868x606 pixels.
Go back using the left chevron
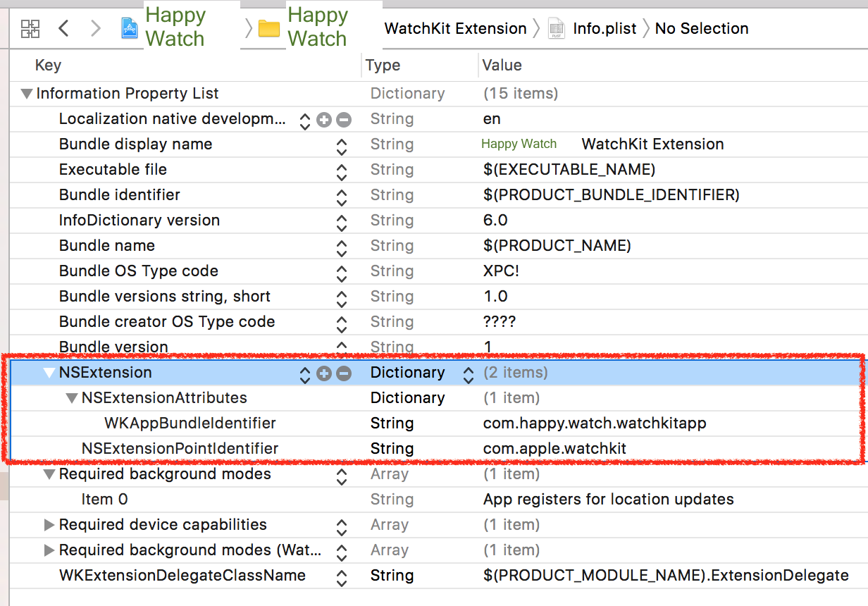coord(63,28)
